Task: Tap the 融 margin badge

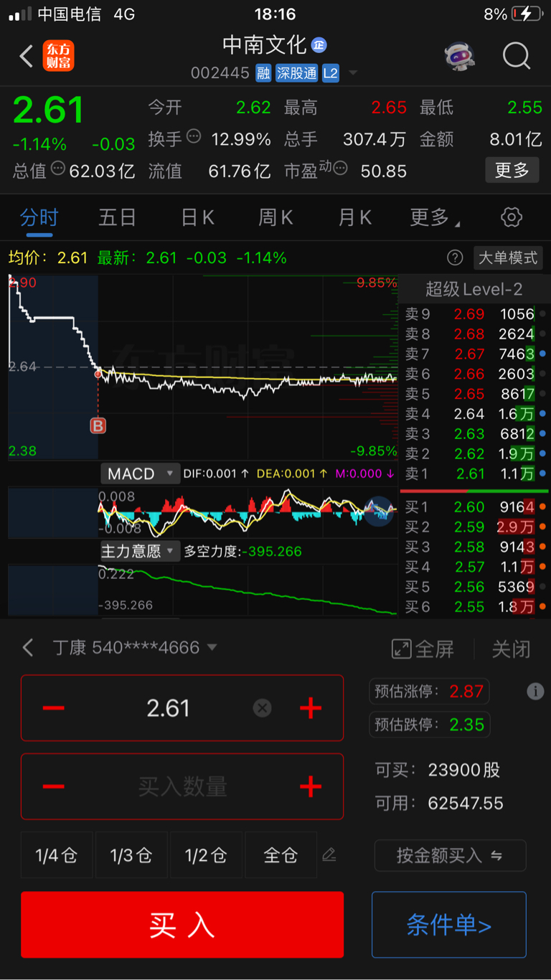Action: point(263,73)
